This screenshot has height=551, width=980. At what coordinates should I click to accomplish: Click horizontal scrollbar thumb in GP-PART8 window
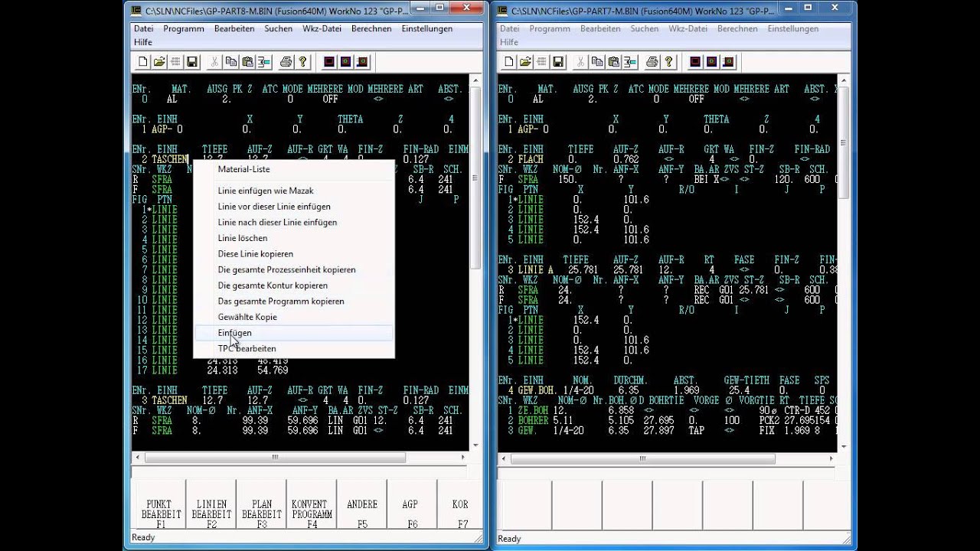[x=275, y=458]
